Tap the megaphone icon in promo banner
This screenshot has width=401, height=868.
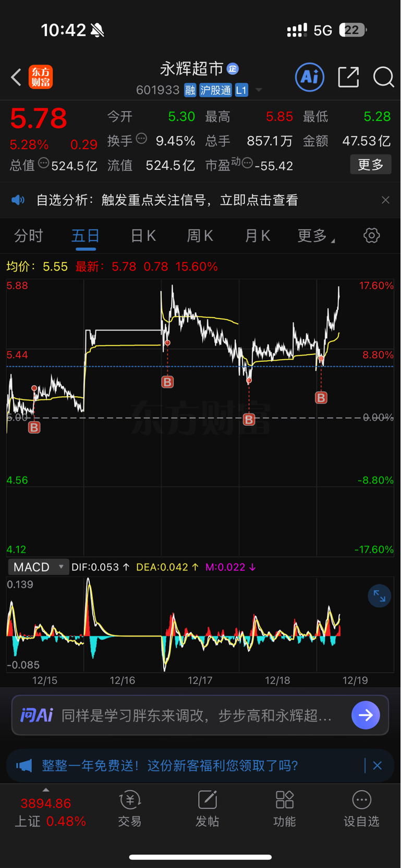coord(24,765)
